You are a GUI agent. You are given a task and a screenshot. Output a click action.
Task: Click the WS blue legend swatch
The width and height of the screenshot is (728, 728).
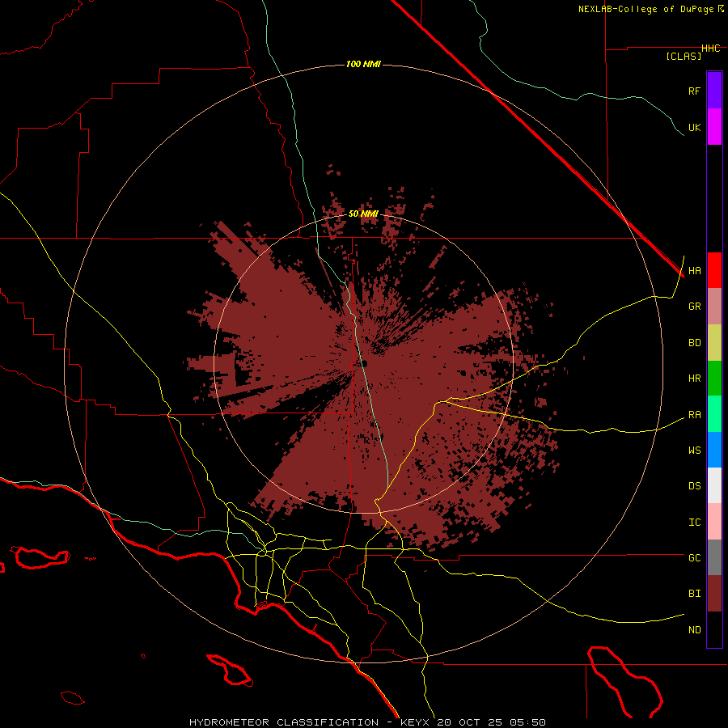pyautogui.click(x=714, y=450)
